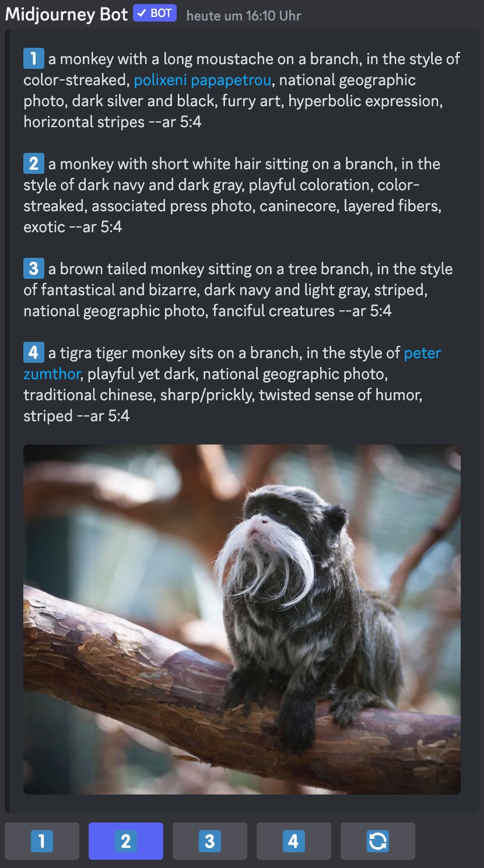Click the bottom button labeled 1
The width and height of the screenshot is (484, 868).
point(41,841)
